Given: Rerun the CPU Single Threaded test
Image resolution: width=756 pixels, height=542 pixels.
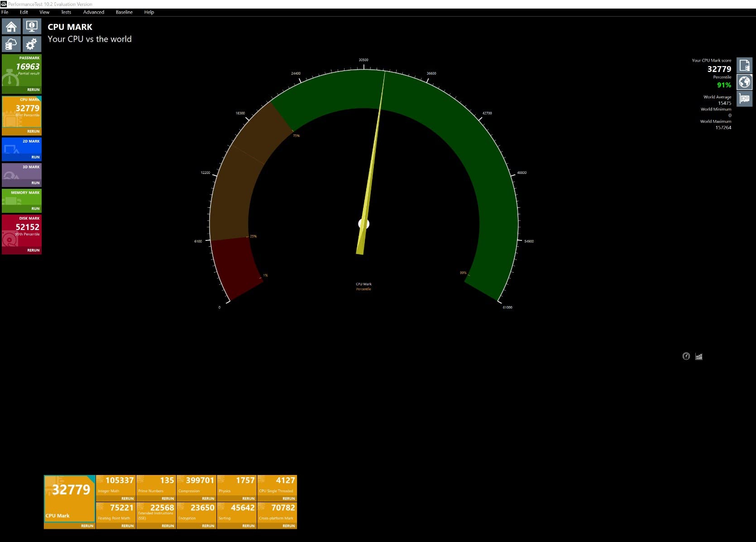Looking at the screenshot, I should 289,499.
